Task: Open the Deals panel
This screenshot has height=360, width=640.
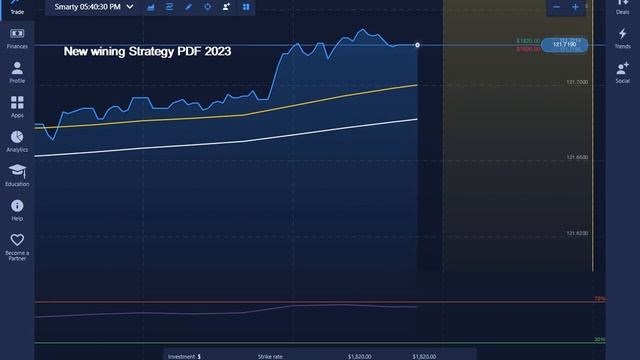Action: pos(622,7)
